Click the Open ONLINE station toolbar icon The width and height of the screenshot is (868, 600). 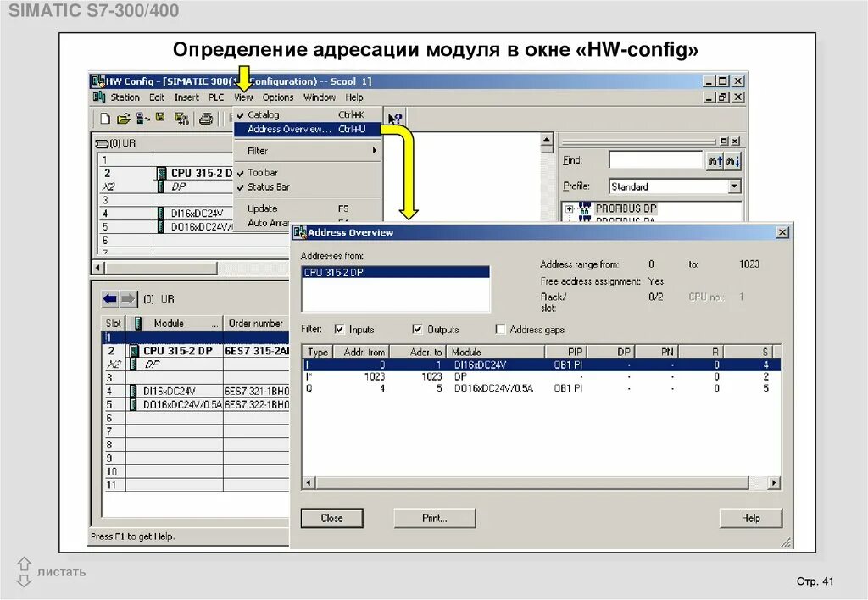click(x=142, y=118)
